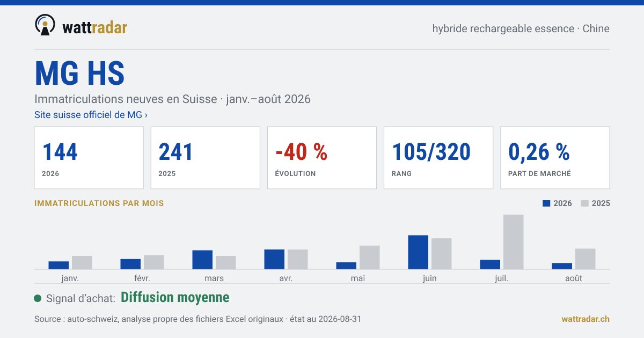Click the grey 2025 legend swatch
Image resolution: width=644 pixels, height=338 pixels.
pyautogui.click(x=585, y=203)
